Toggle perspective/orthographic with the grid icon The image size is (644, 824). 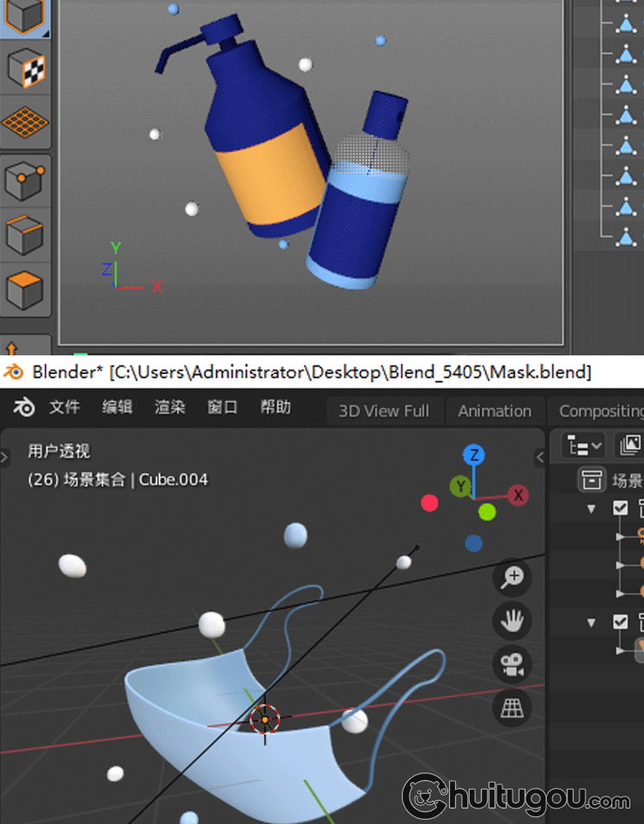click(x=513, y=708)
